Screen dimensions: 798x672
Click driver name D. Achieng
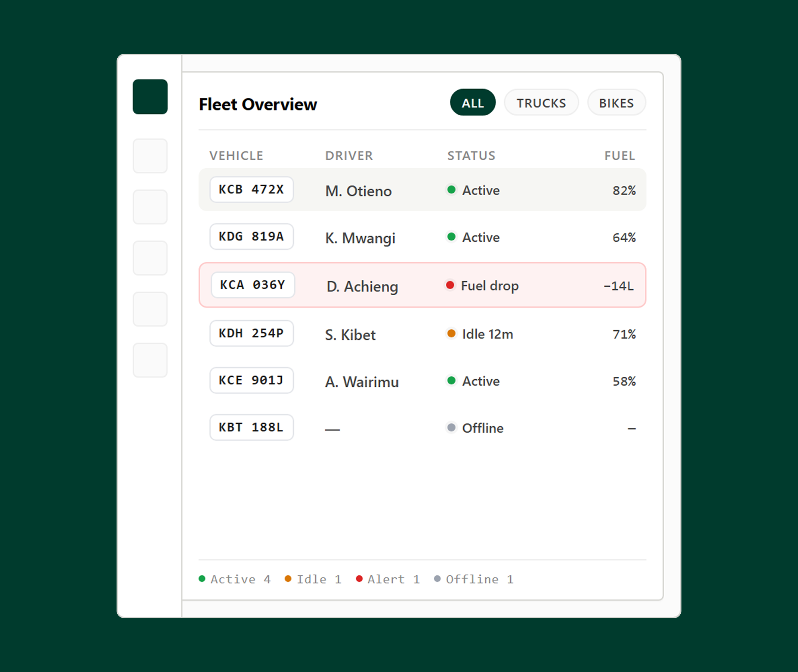(362, 286)
